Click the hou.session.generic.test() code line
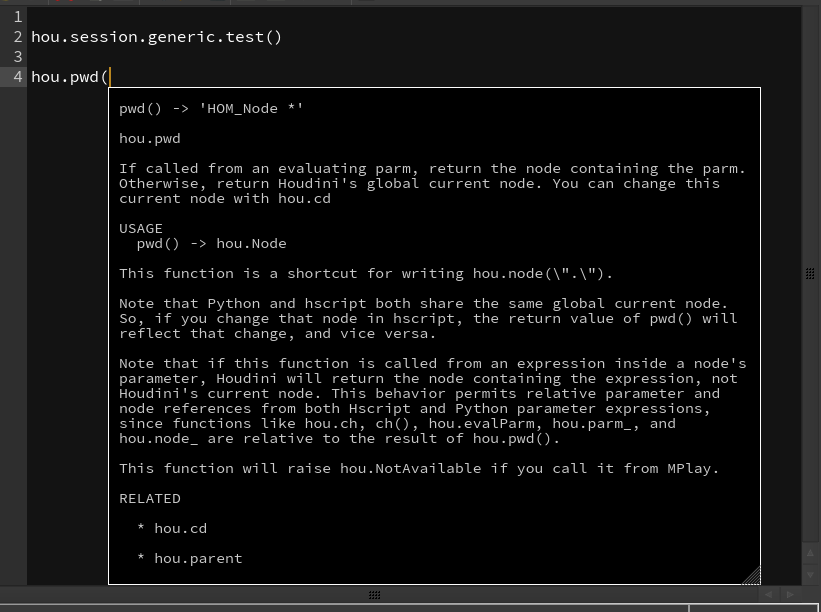 157,37
